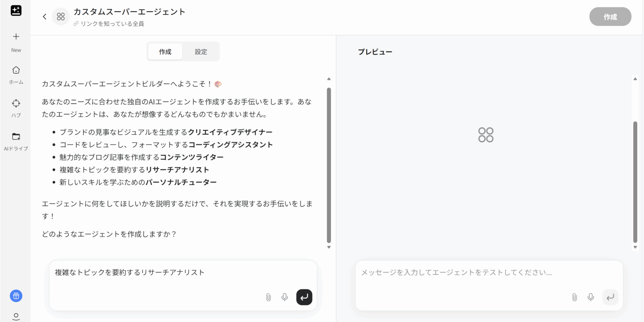644x322 pixels.
Task: Send the builder chat message
Action: click(x=304, y=297)
